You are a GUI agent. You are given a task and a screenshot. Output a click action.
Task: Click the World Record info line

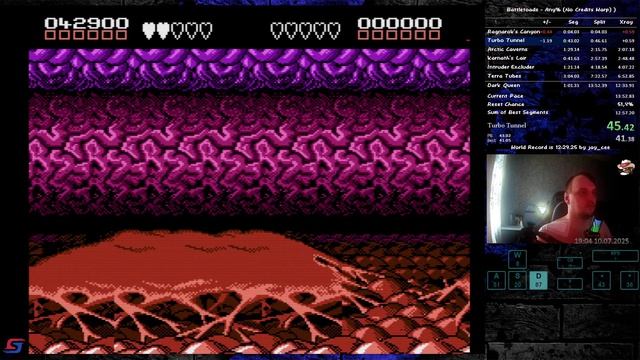coord(560,147)
